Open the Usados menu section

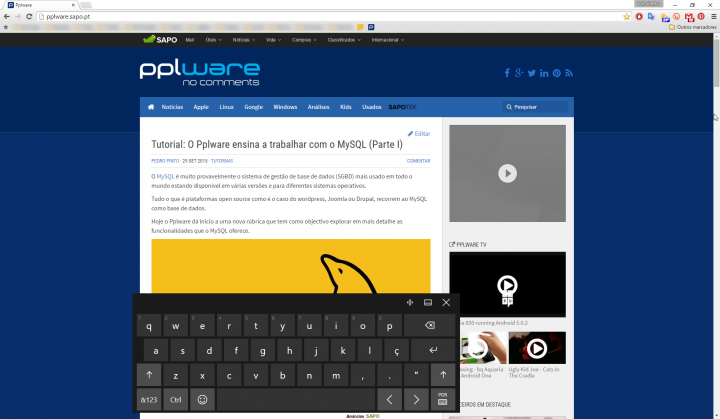coord(371,107)
